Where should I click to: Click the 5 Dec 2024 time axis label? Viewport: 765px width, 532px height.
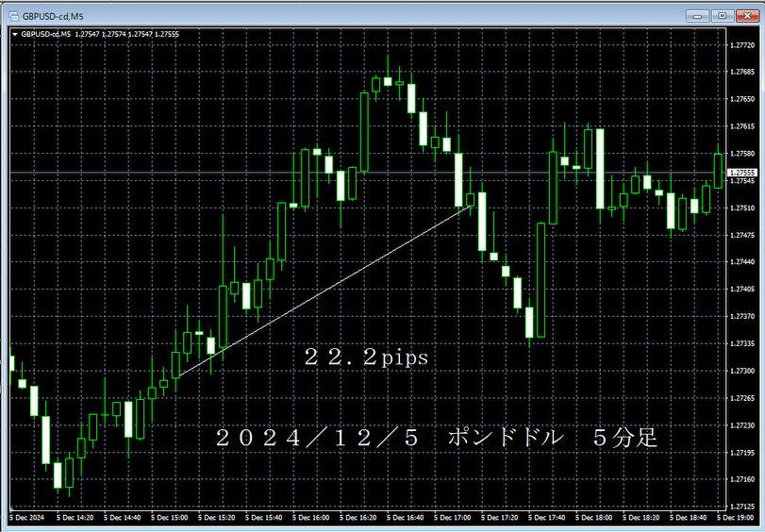(25, 518)
